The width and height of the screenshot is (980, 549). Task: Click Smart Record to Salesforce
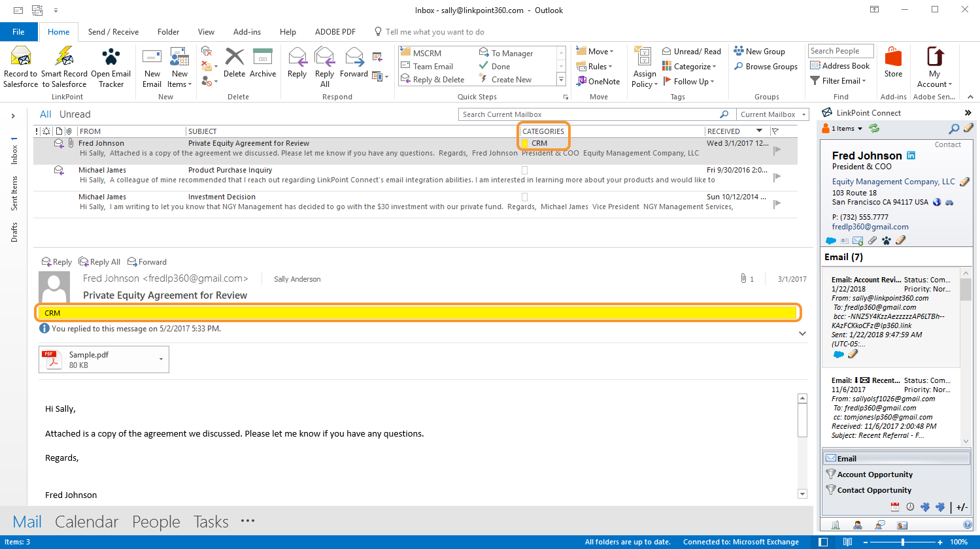pos(65,67)
